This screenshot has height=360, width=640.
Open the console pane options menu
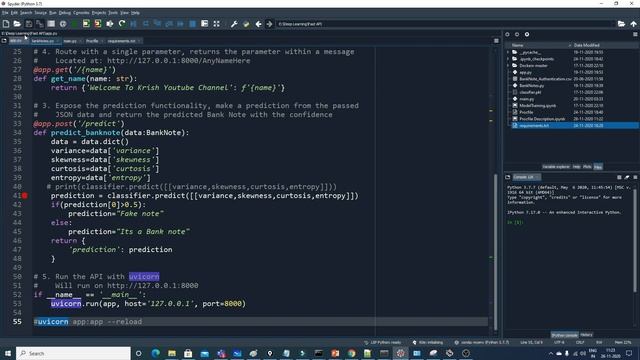(x=635, y=177)
